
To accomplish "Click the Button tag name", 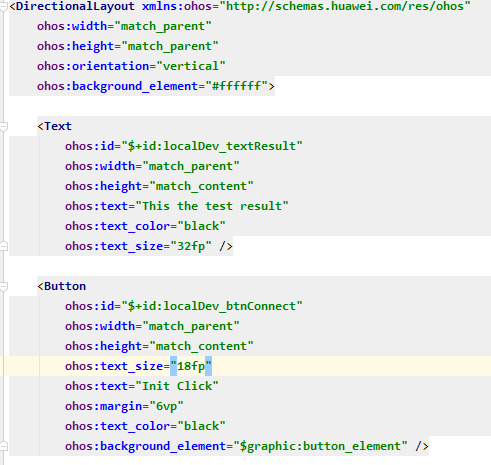I will (65, 286).
